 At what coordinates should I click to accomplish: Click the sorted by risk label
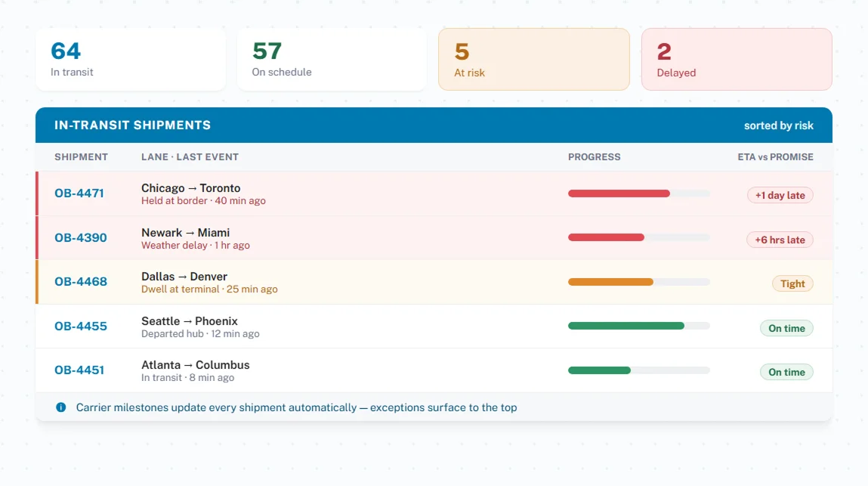(x=778, y=125)
